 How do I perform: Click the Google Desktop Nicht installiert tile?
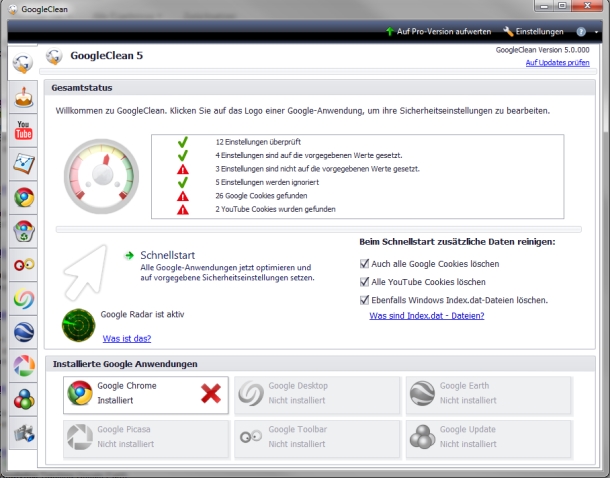(317, 395)
